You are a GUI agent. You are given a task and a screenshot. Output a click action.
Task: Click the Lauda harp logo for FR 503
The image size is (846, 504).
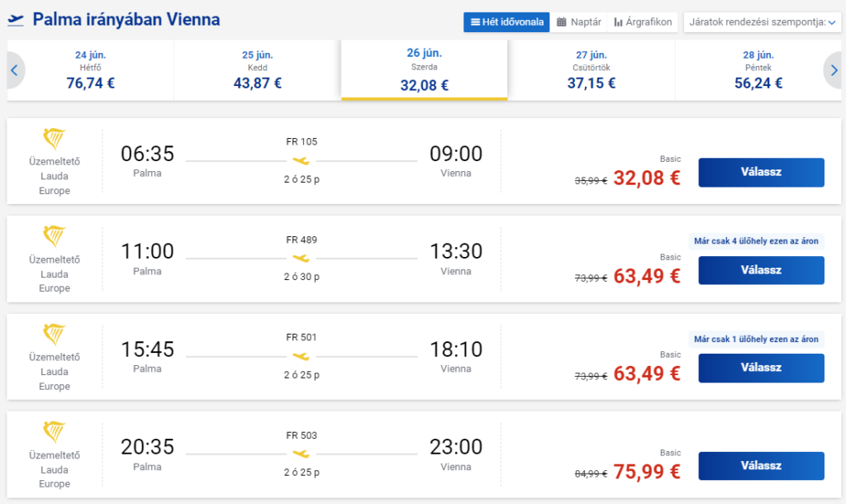[54, 432]
